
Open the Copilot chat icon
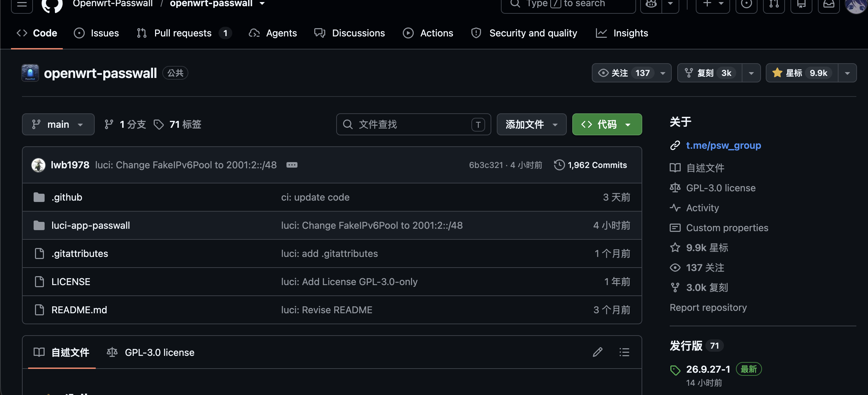coord(651,4)
